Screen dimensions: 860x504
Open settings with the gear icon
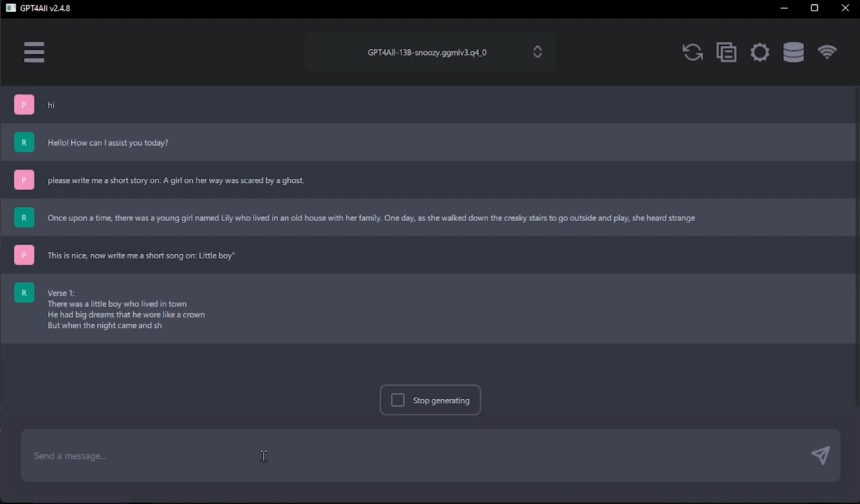pyautogui.click(x=759, y=51)
